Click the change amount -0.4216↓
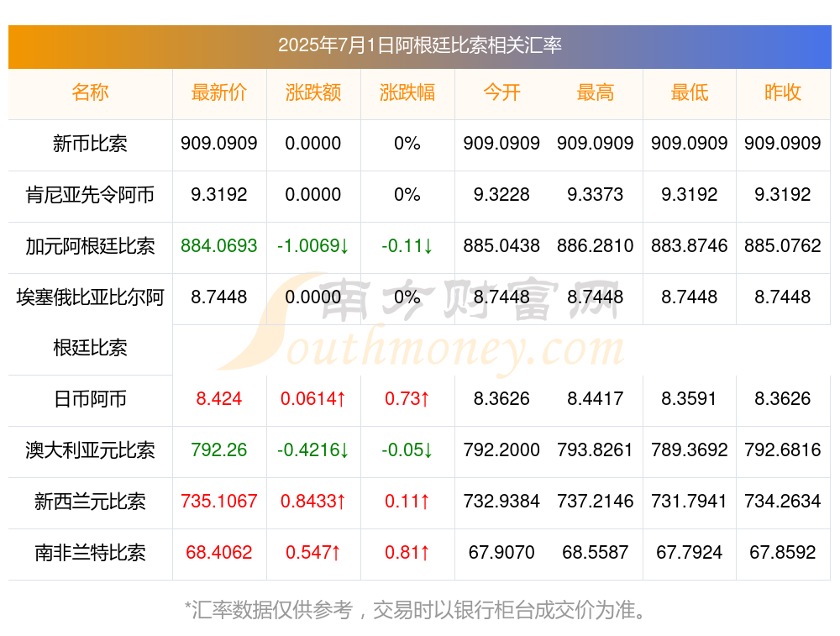The height and width of the screenshot is (636, 840). point(313,450)
